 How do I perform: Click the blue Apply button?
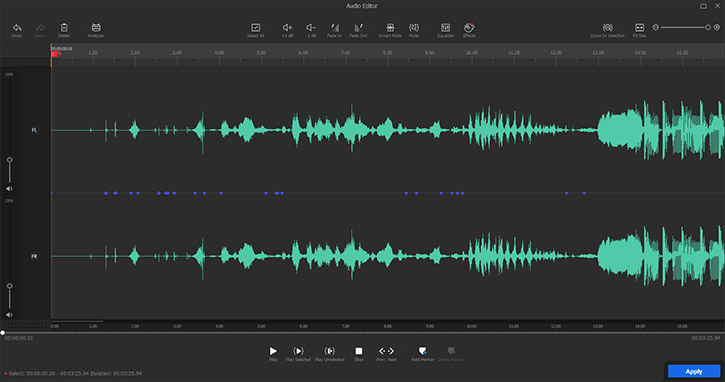click(x=694, y=371)
